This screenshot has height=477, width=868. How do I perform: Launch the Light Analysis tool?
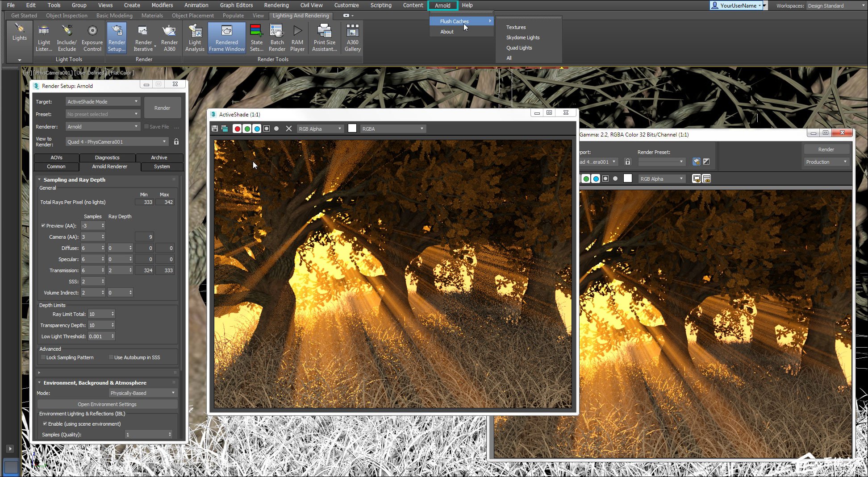(x=195, y=38)
